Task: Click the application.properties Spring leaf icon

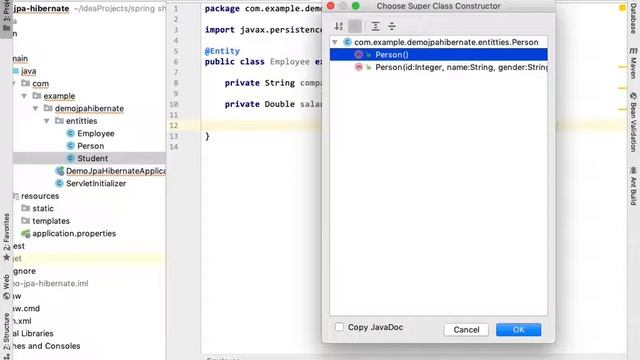Action: [x=26, y=233]
